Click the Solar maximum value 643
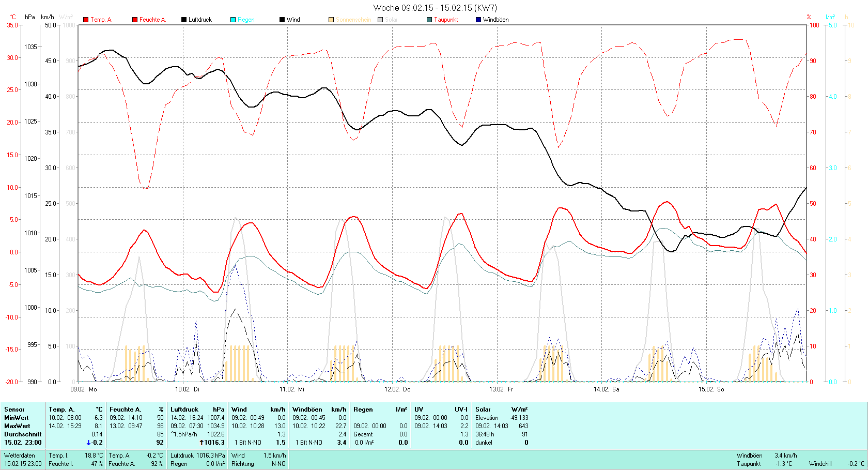The image size is (868, 470). (523, 426)
